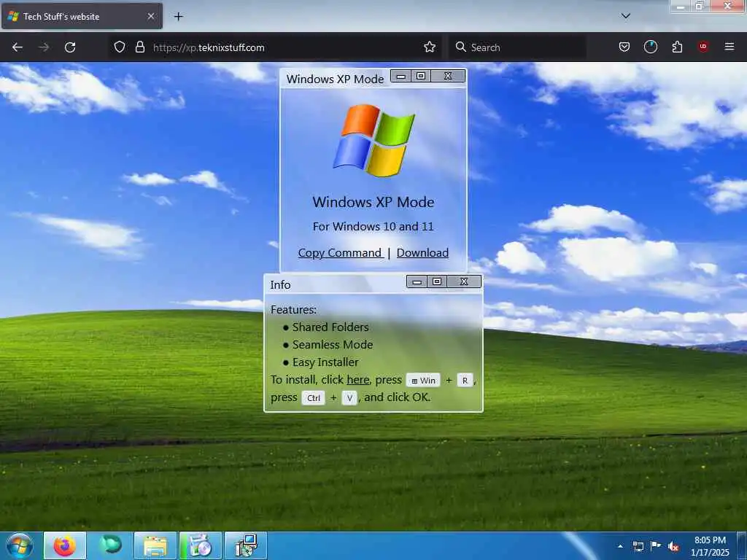Minimize the Info panel
747x560 pixels.
(417, 282)
